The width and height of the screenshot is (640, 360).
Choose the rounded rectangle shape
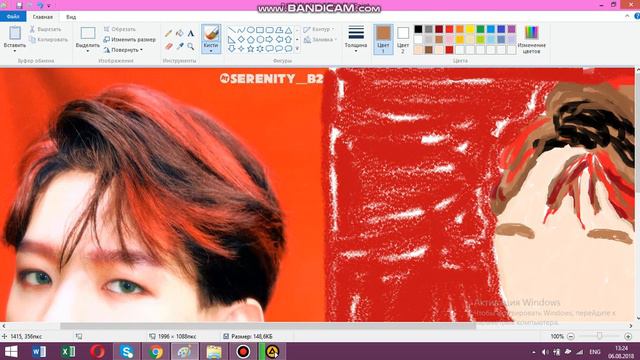click(269, 30)
